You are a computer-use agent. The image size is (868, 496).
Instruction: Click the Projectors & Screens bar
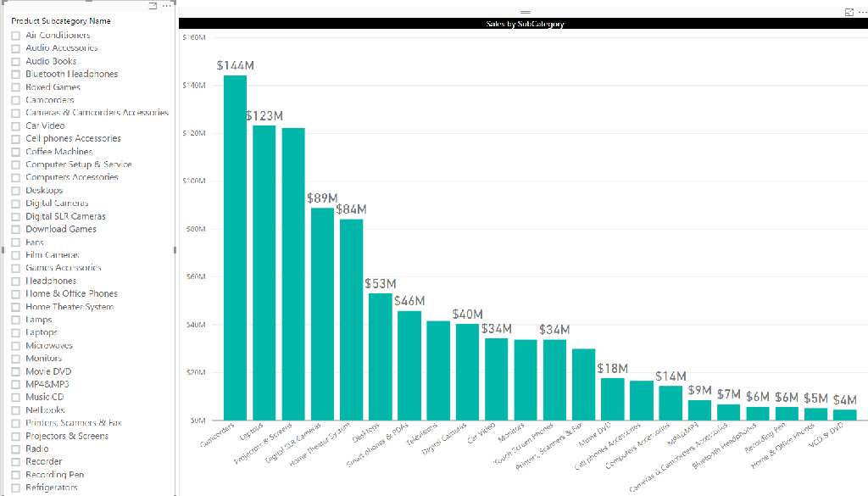pyautogui.click(x=293, y=274)
